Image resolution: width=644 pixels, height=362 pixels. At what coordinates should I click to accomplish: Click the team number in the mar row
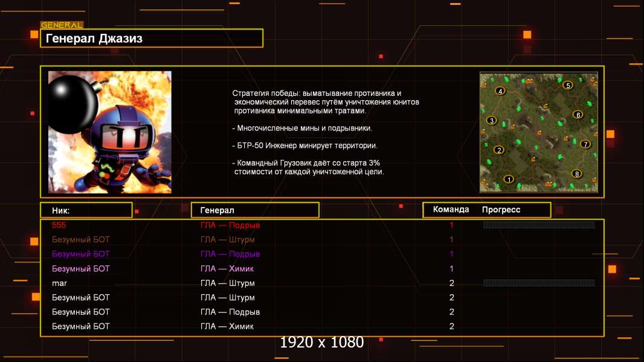point(451,284)
